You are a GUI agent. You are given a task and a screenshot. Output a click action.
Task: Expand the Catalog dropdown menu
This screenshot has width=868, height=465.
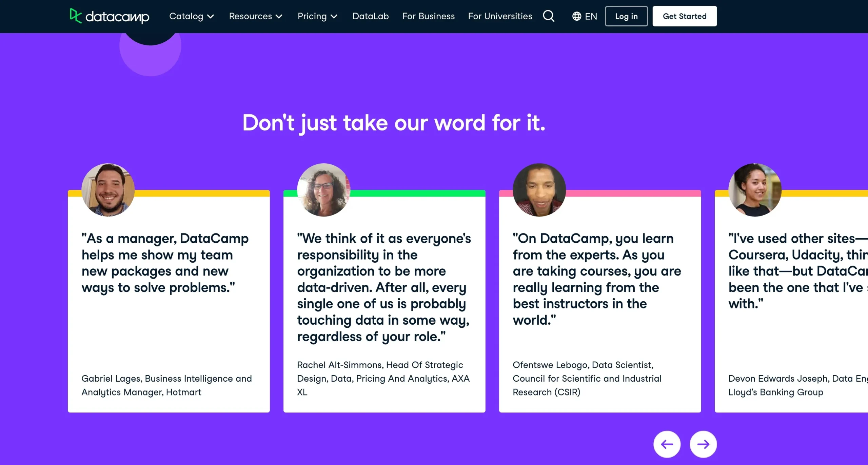tap(192, 16)
